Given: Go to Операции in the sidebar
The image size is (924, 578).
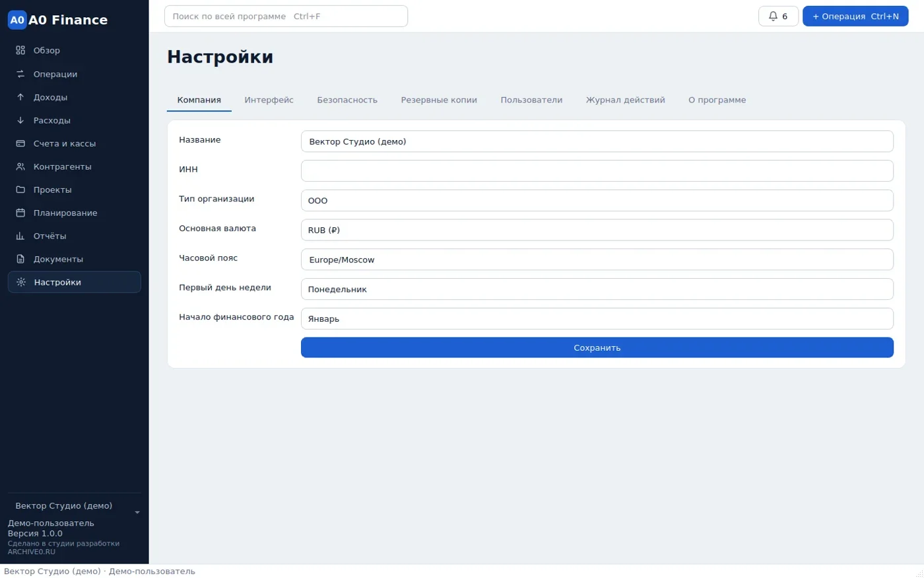Looking at the screenshot, I should click(75, 74).
